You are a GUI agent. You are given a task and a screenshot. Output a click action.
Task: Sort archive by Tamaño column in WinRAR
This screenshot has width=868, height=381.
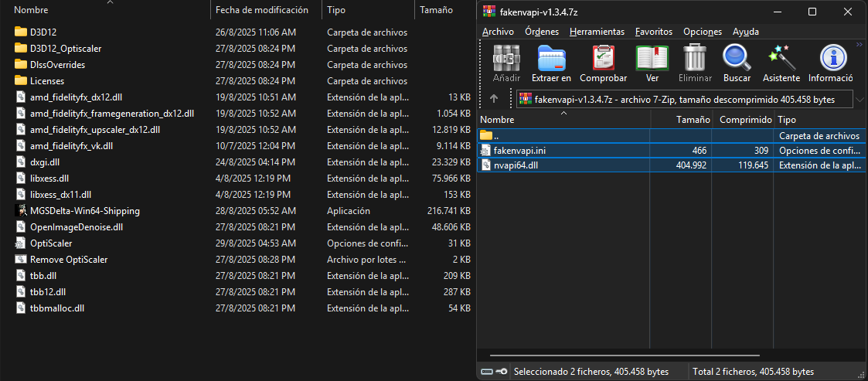(x=680, y=119)
